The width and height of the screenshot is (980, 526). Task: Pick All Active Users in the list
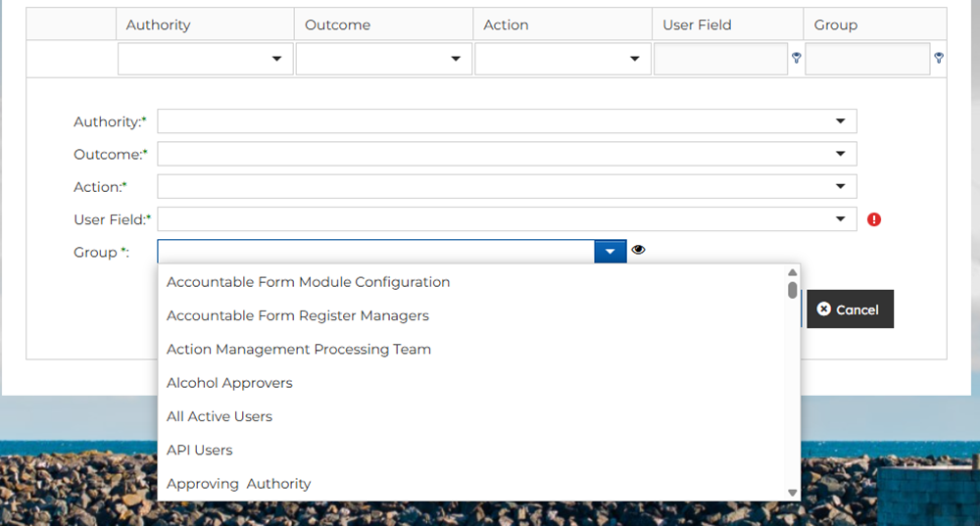tap(220, 416)
